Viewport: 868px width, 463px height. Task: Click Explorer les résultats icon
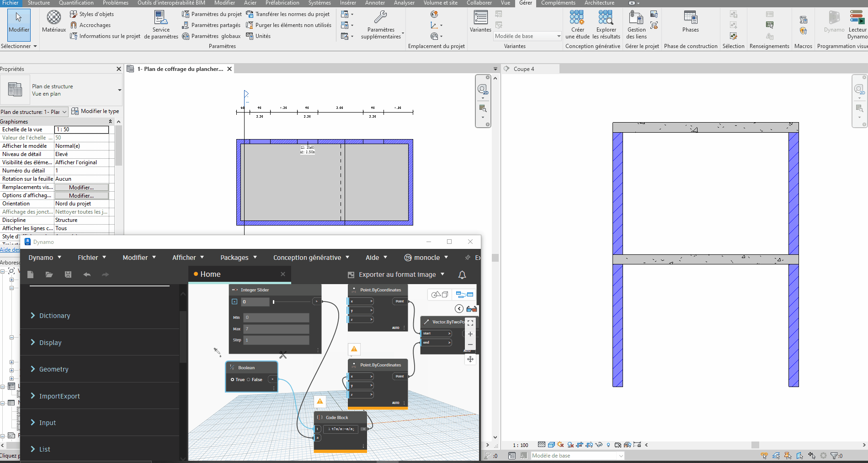tap(606, 17)
